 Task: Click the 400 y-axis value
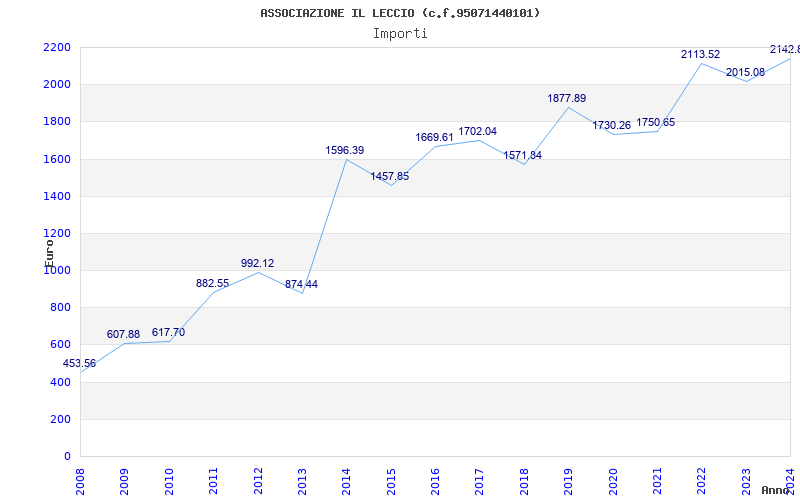(61, 382)
